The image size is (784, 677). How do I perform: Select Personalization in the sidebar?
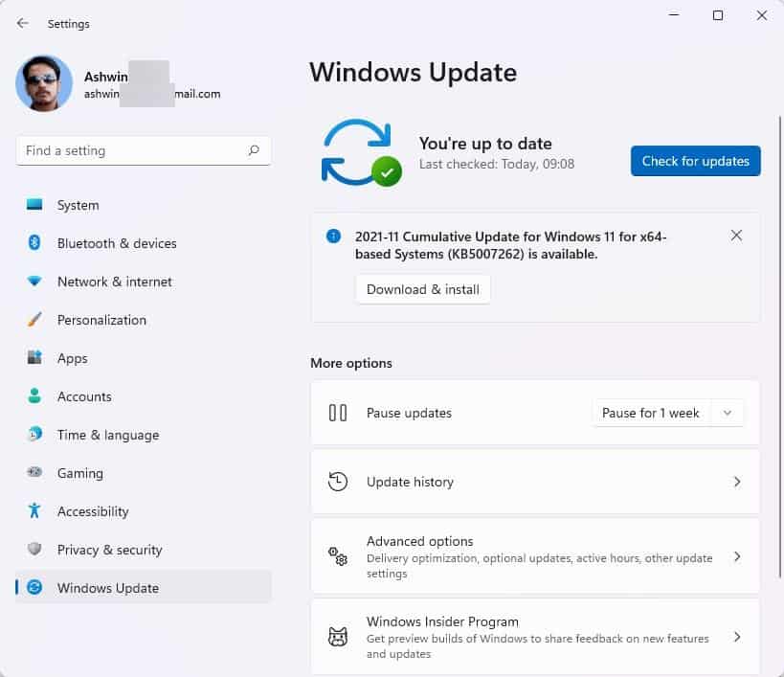click(x=144, y=320)
